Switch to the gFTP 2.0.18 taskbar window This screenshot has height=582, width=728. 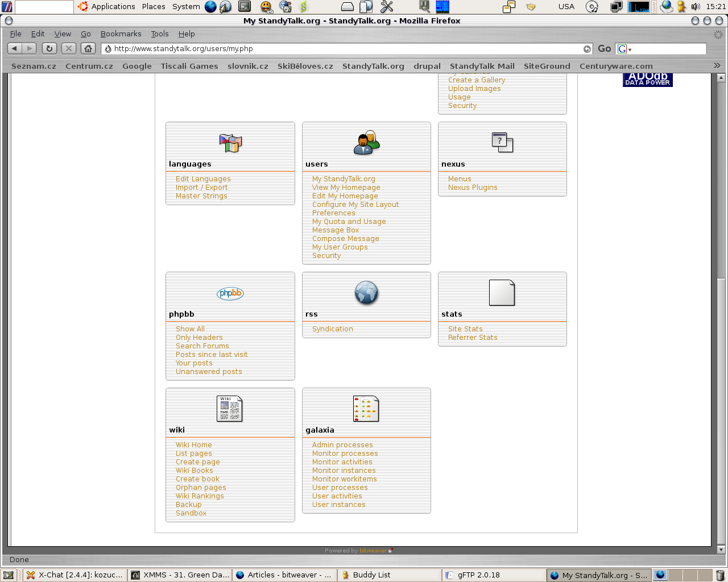[494, 575]
